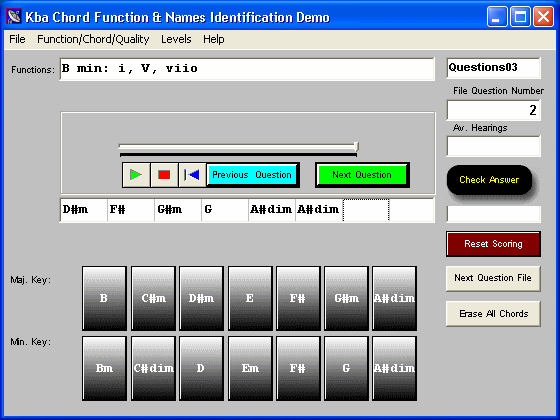560x420 pixels.
Task: Click the second A#dim answer cell
Action: [319, 210]
